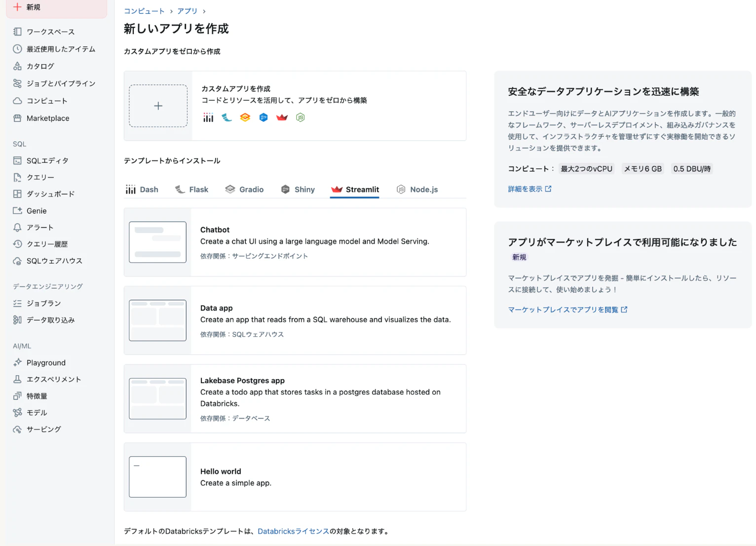This screenshot has width=756, height=546.
Task: Click the Chatbot template title
Action: pos(215,230)
